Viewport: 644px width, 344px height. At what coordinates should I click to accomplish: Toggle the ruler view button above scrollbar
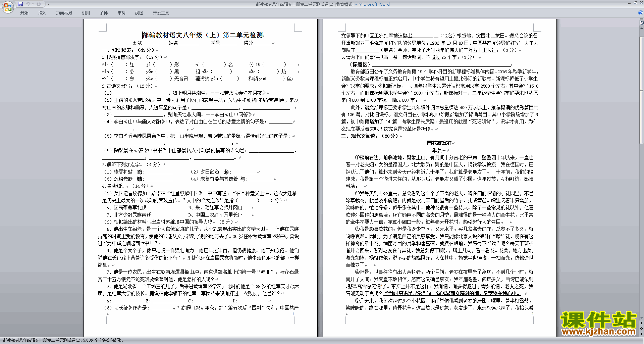[x=642, y=23]
